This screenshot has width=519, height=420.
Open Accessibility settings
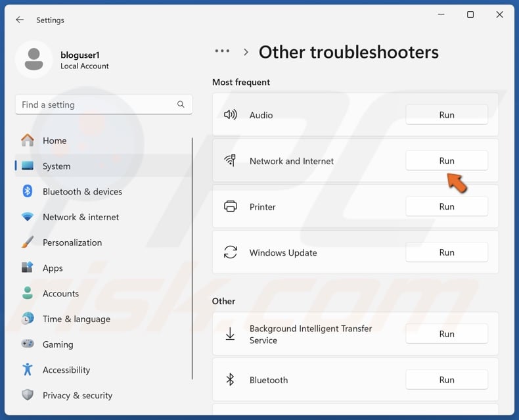point(103,370)
